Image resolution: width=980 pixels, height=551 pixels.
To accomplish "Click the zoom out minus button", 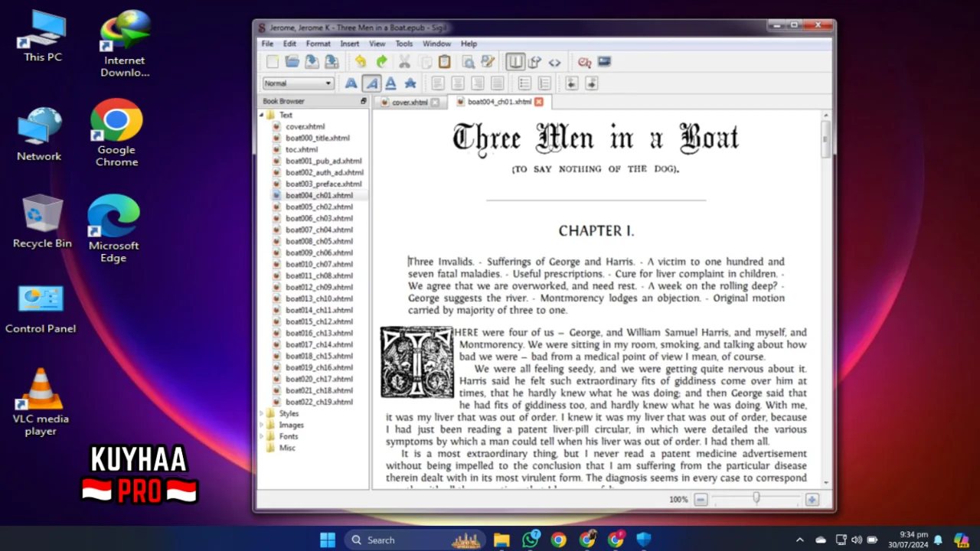I will point(701,500).
